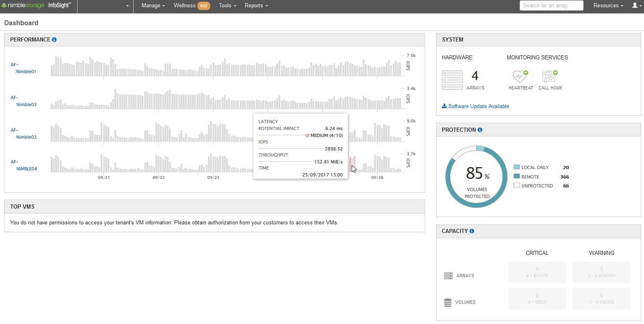Click the warning arrays 1-3 months tile
The height and width of the screenshot is (324, 644).
click(x=601, y=272)
